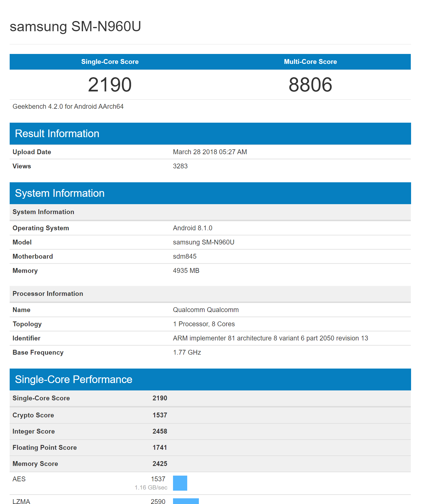Select the Multi-Core Score header label
The width and height of the screenshot is (423, 504).
pos(311,62)
